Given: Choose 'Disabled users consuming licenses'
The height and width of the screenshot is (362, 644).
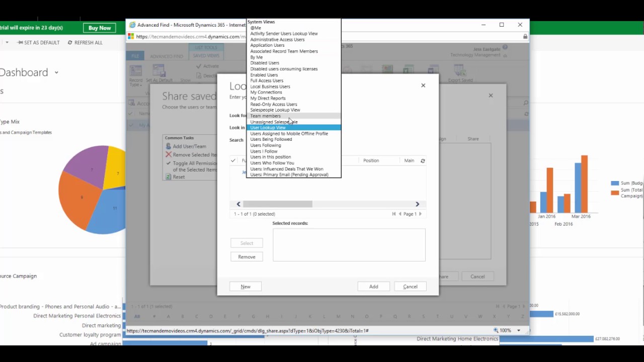Looking at the screenshot, I should tap(293, 69).
